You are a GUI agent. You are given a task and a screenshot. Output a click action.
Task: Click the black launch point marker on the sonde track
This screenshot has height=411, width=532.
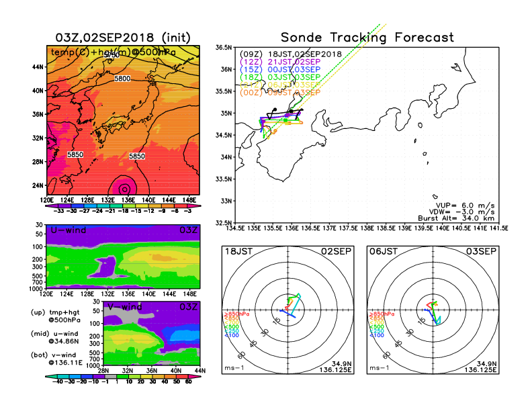coord(275,109)
